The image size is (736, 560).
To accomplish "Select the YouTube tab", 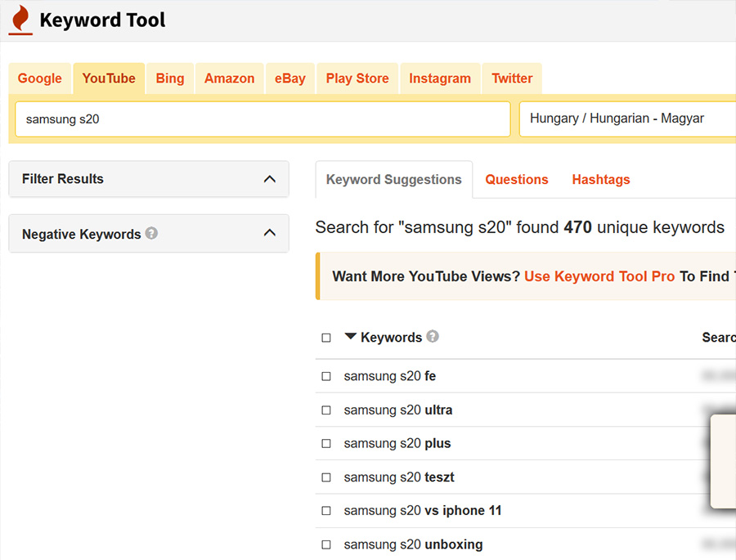I will (109, 78).
